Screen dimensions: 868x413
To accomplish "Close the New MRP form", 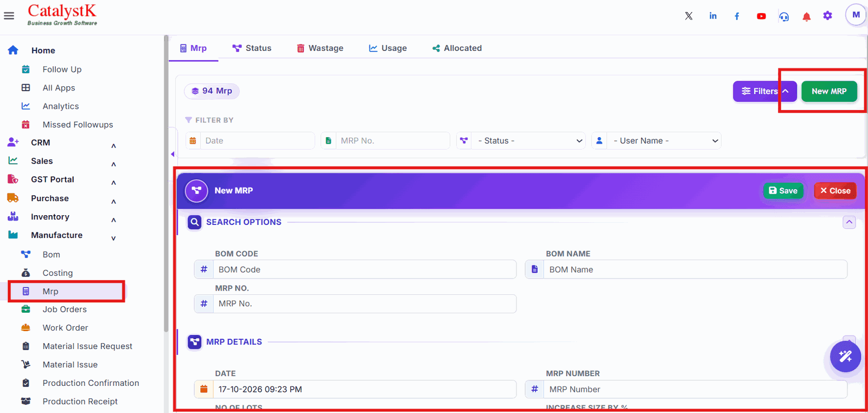I will pos(835,191).
